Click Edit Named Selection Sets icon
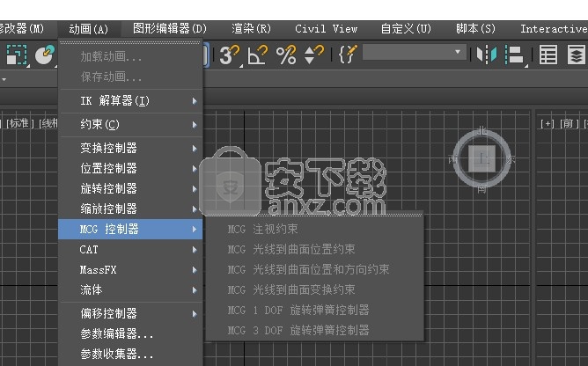This screenshot has height=366, width=588. coord(348,55)
